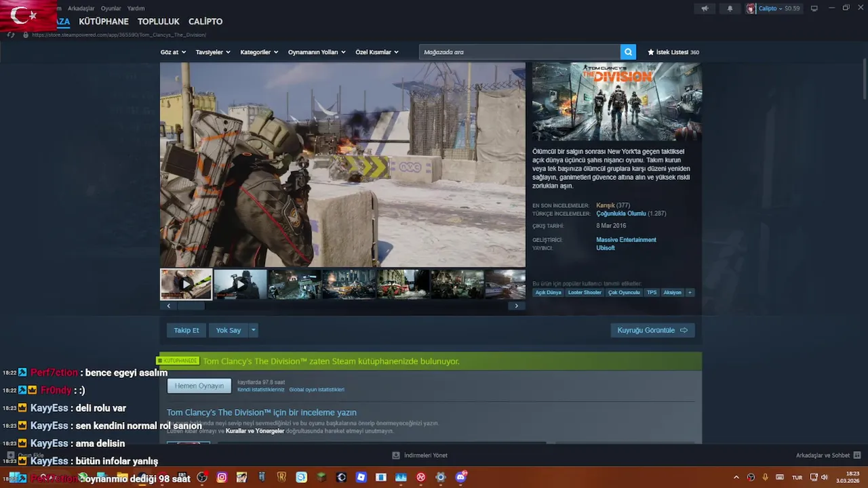Open the red pulse icon app in taskbar
The width and height of the screenshot is (868, 488).
coord(421,477)
